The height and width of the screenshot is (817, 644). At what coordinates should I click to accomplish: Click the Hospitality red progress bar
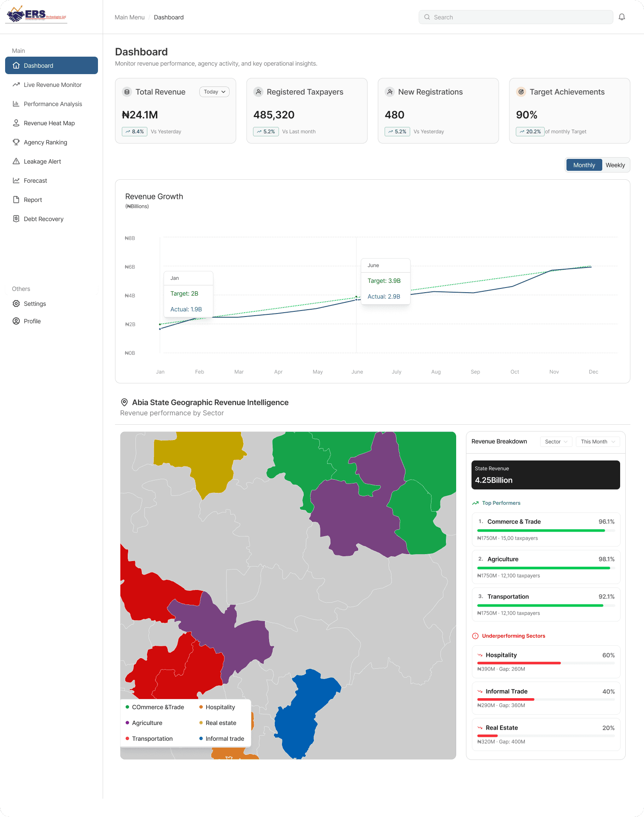click(x=519, y=663)
